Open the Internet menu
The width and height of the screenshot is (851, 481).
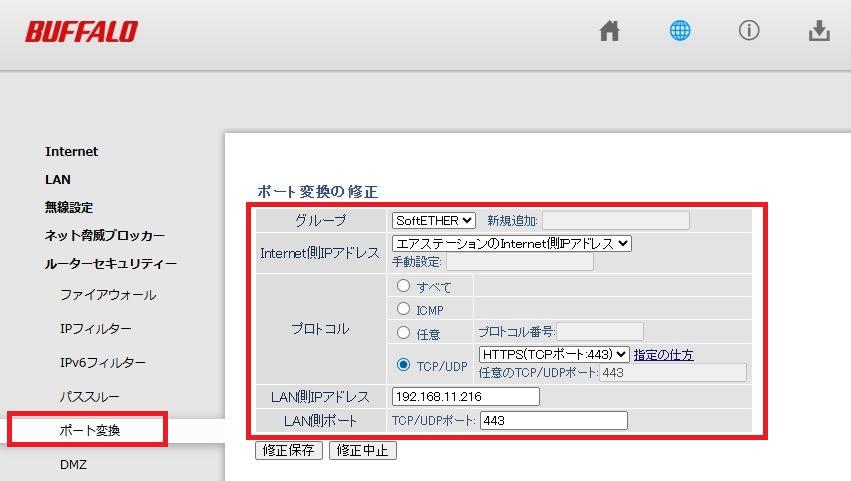72,151
